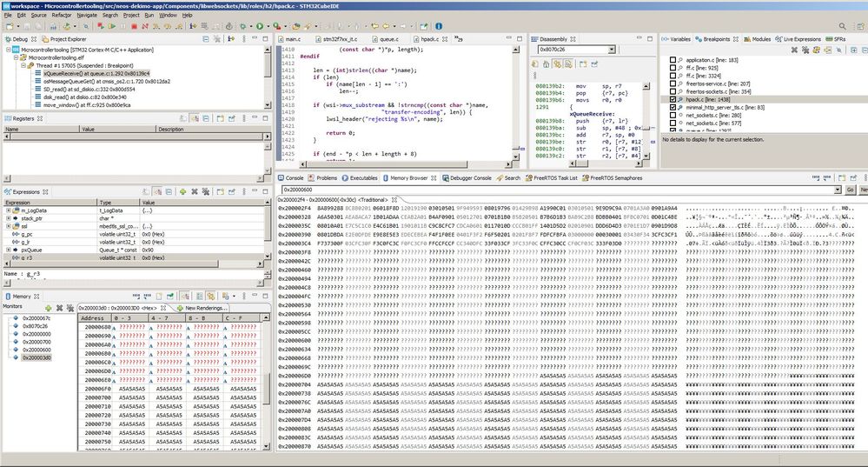Open FreeRTOS Task List tab

552,177
